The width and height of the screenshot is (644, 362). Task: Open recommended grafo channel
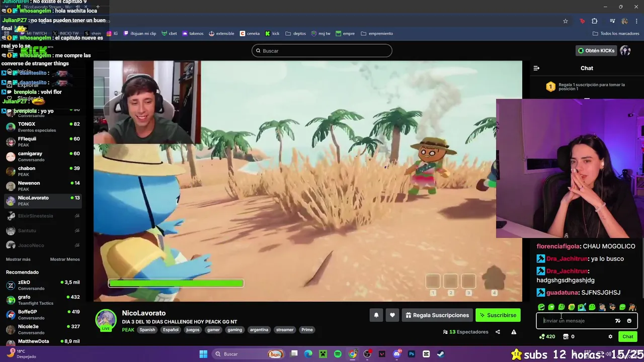coord(43,300)
